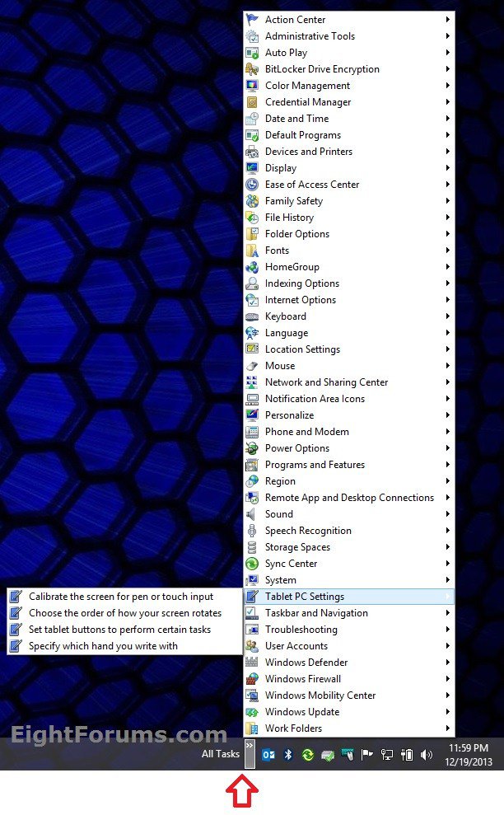
Task: Open the Location Settings entry
Action: [348, 349]
